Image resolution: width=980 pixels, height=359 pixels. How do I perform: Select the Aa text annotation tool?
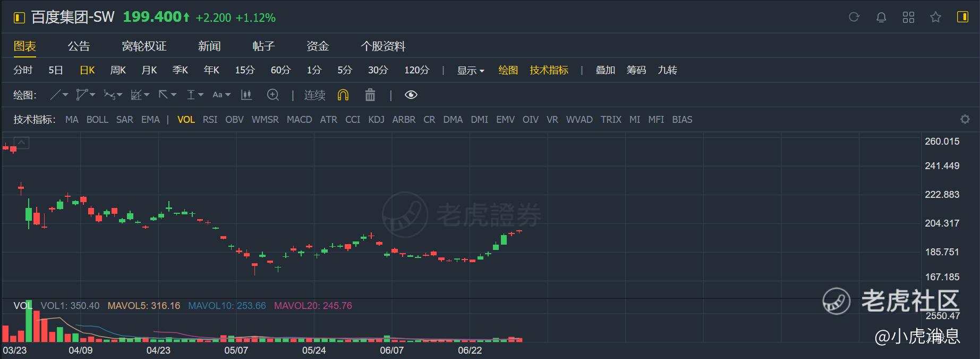(217, 95)
